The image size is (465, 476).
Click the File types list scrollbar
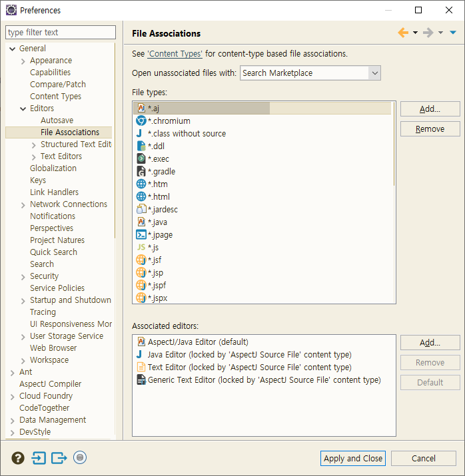tap(394, 144)
